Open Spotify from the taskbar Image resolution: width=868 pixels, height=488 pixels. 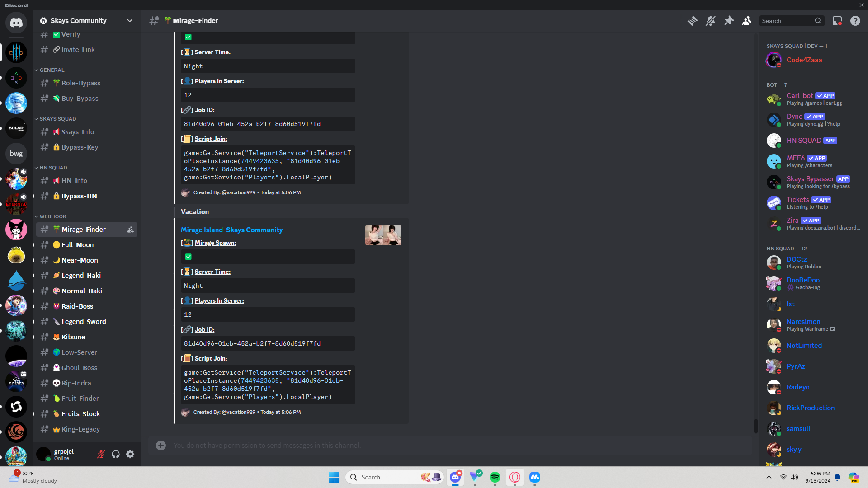pos(495,477)
